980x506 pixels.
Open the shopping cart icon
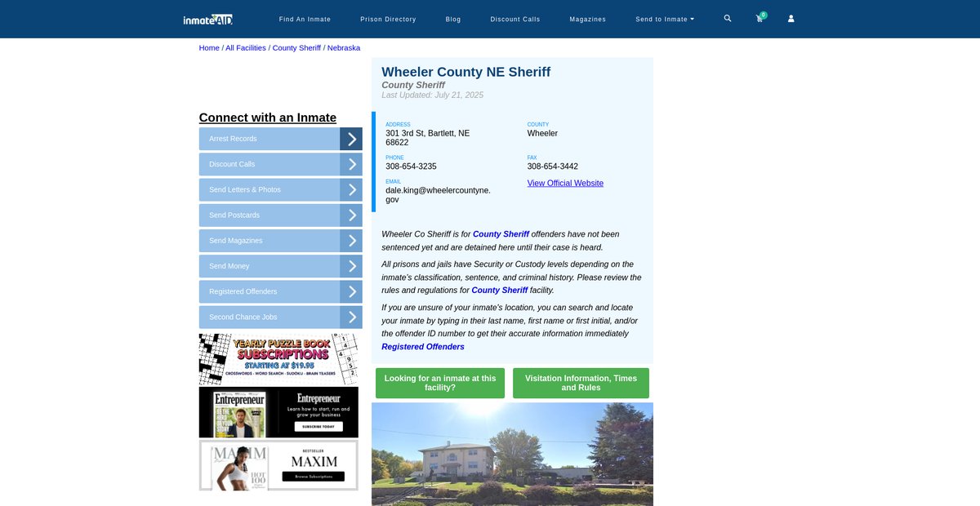[x=760, y=18]
